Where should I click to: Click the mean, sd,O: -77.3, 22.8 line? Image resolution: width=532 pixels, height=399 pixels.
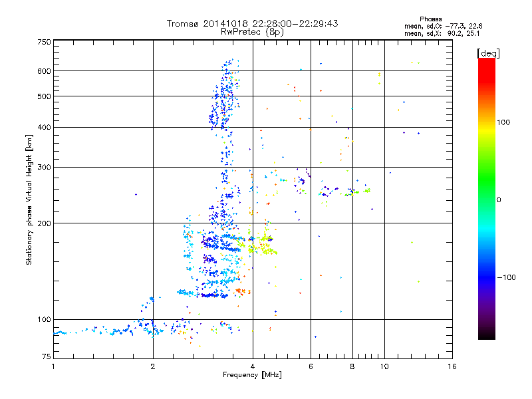point(443,26)
